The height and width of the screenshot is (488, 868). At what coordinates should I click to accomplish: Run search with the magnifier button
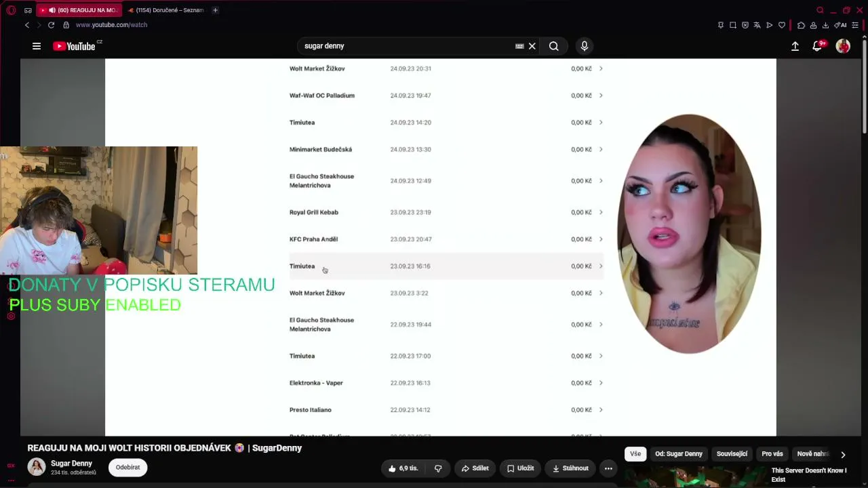point(554,46)
